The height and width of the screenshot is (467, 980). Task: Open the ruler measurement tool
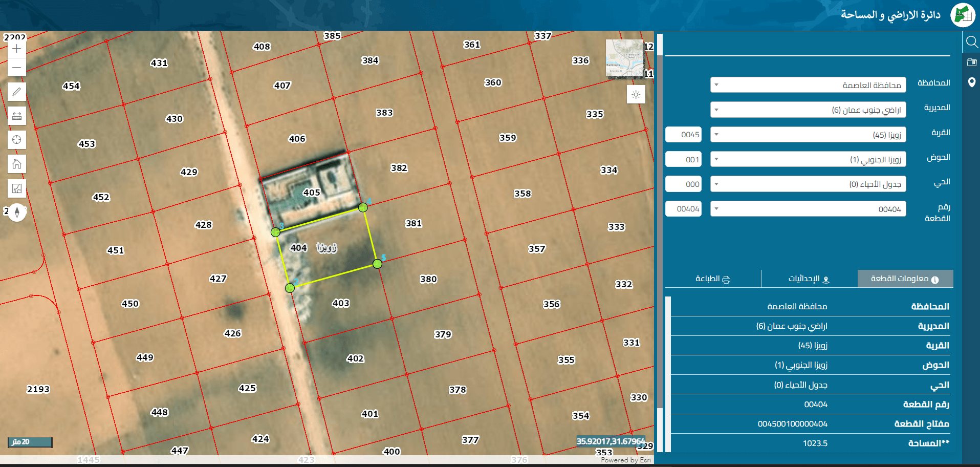tap(17, 116)
